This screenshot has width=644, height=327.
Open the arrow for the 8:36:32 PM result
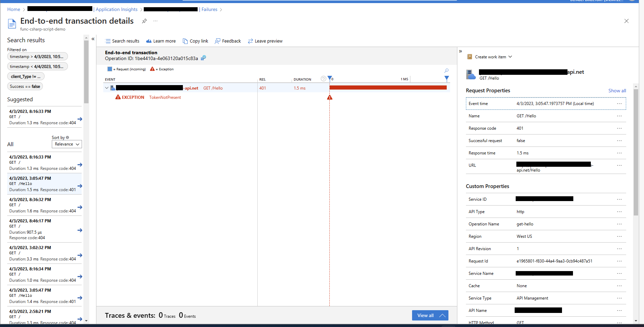click(x=80, y=207)
